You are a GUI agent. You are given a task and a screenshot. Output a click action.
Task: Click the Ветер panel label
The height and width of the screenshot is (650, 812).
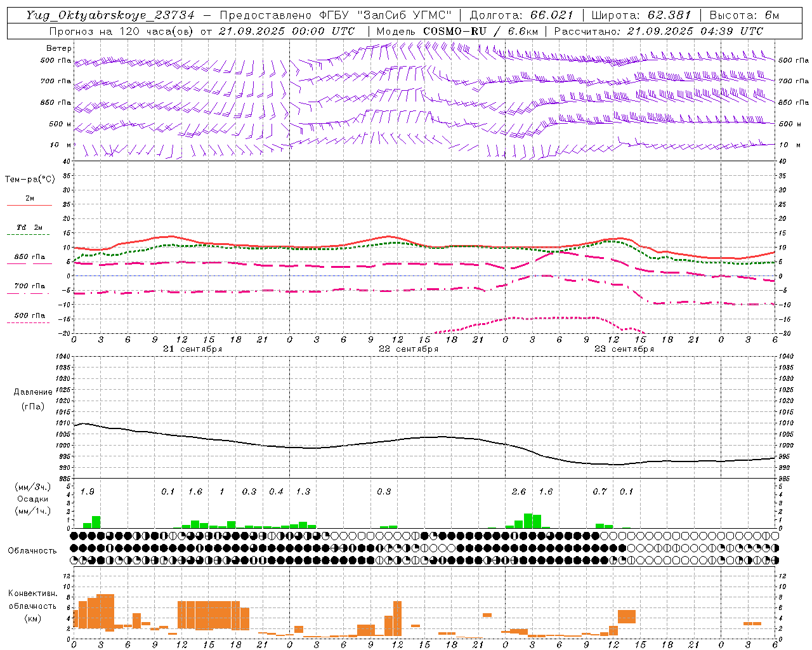59,48
